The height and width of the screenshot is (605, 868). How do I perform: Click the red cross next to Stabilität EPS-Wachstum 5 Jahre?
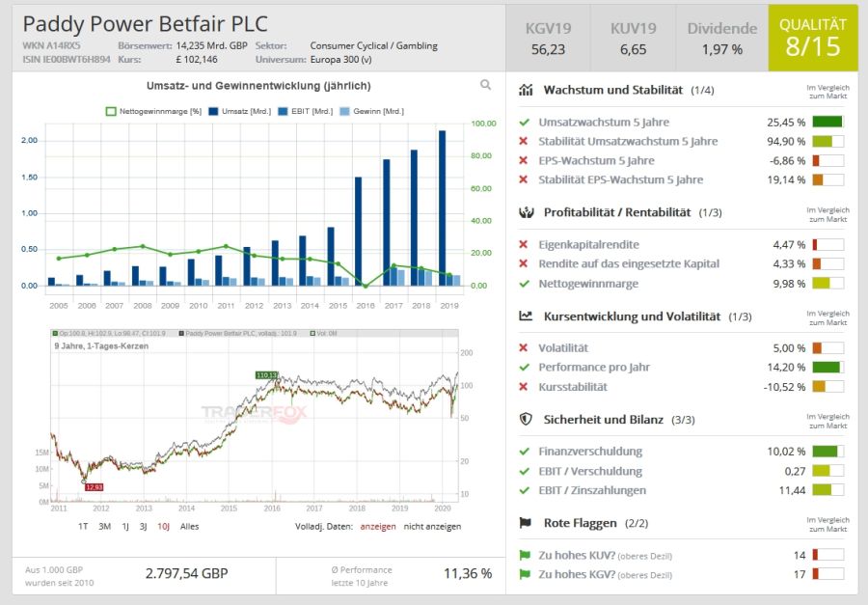tap(523, 179)
